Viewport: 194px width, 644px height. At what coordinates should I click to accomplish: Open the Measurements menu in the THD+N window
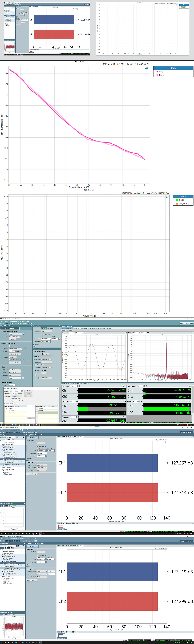(14, 321)
